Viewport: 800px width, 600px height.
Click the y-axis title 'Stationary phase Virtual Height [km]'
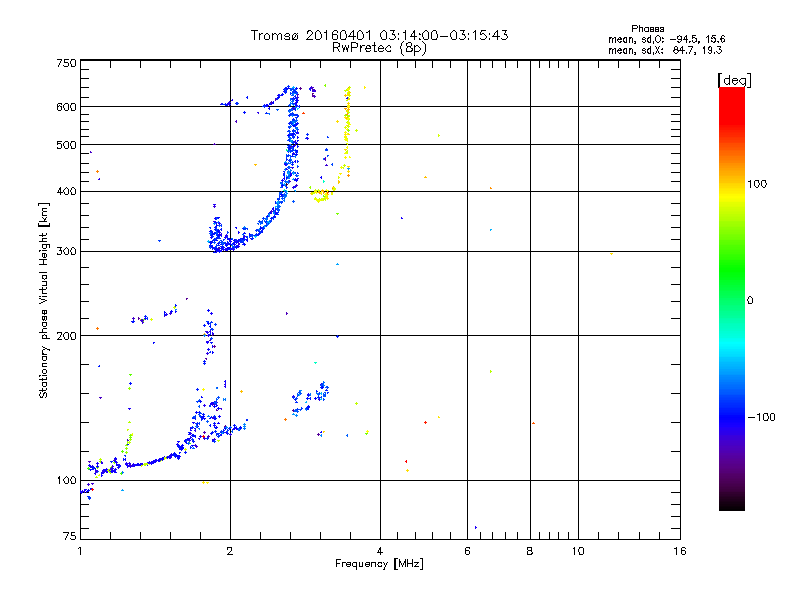click(43, 301)
